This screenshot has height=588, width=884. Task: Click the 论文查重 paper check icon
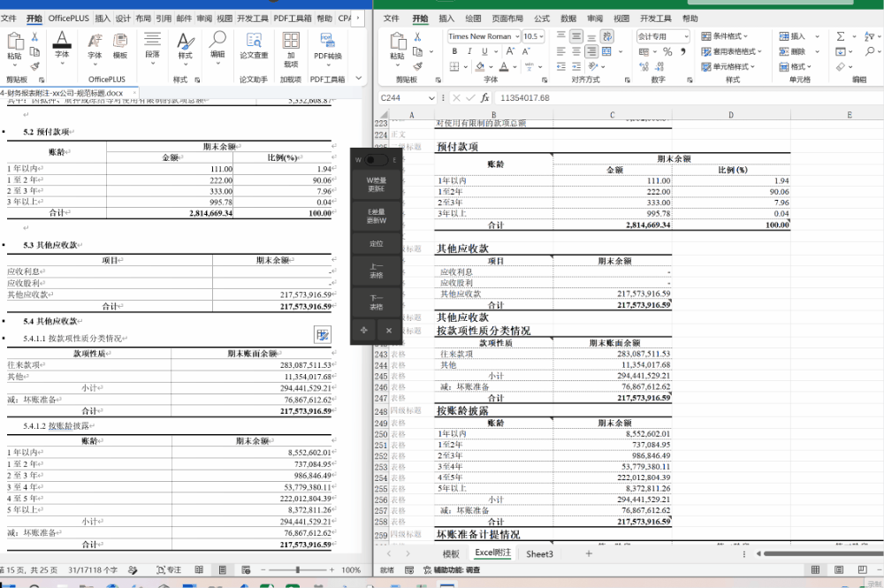254,46
